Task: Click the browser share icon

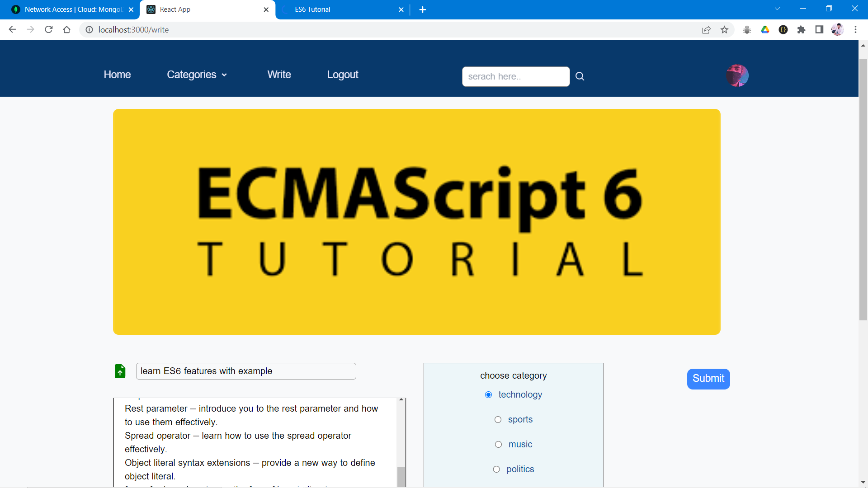Action: (706, 30)
